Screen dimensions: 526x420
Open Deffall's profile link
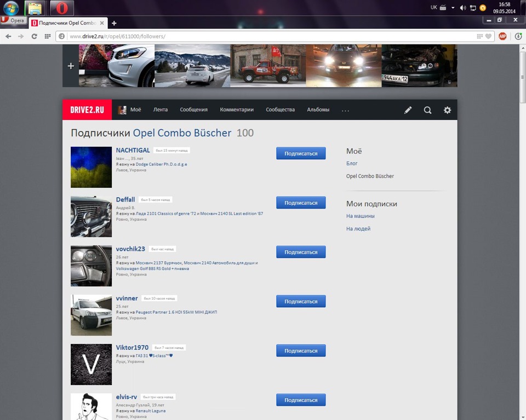[125, 199]
